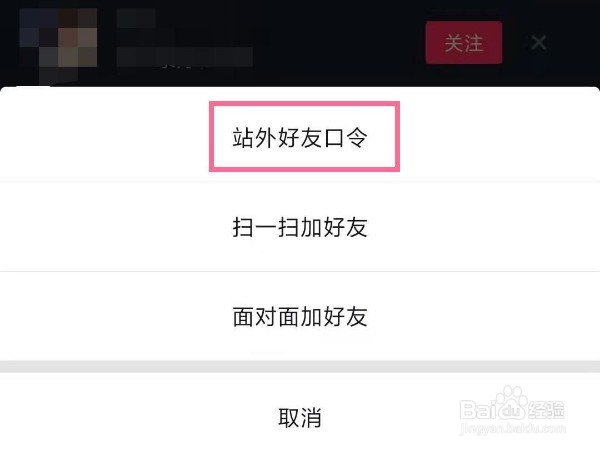
Task: Open jingyan.baidu.com watermark link
Action: click(x=513, y=429)
